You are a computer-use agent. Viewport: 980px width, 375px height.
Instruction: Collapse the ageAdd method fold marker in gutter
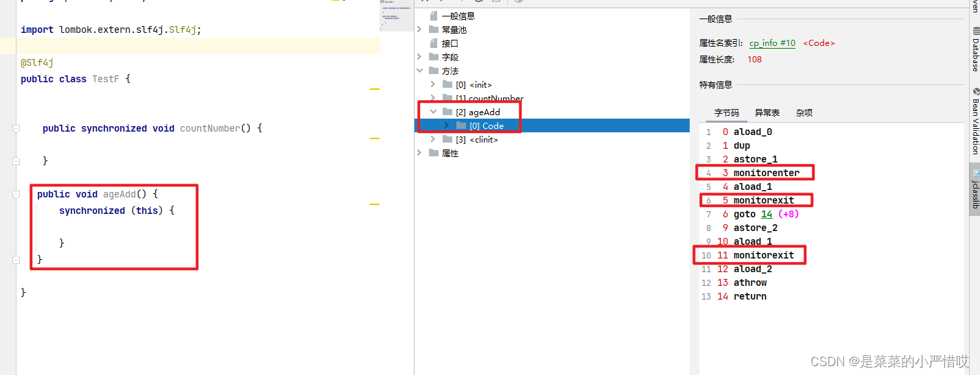16,194
